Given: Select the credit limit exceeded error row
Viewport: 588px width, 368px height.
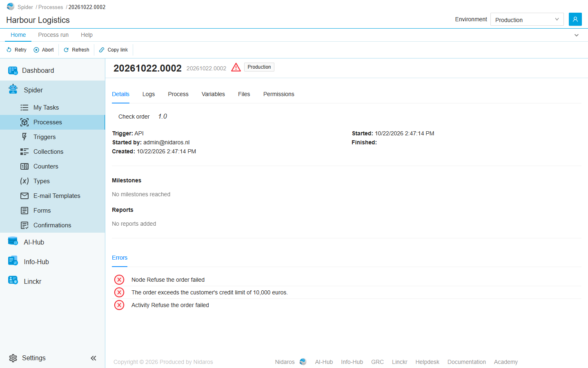Looking at the screenshot, I should point(347,292).
